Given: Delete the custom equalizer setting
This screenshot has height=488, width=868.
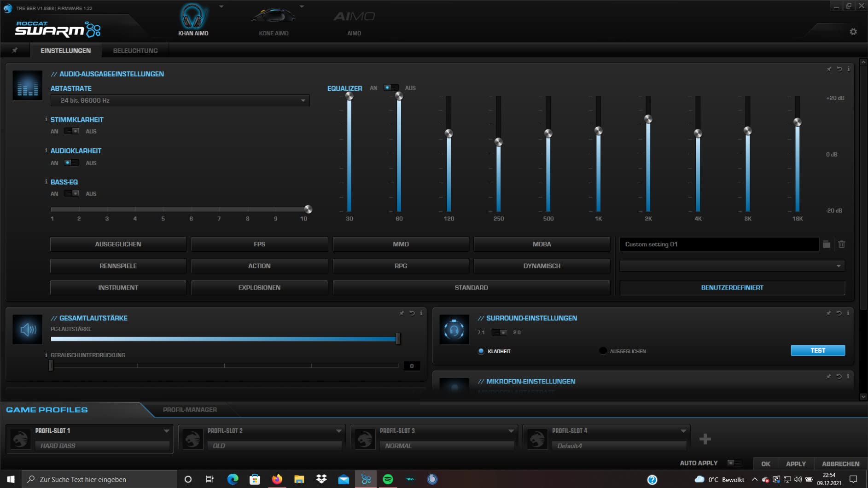Looking at the screenshot, I should click(x=841, y=244).
